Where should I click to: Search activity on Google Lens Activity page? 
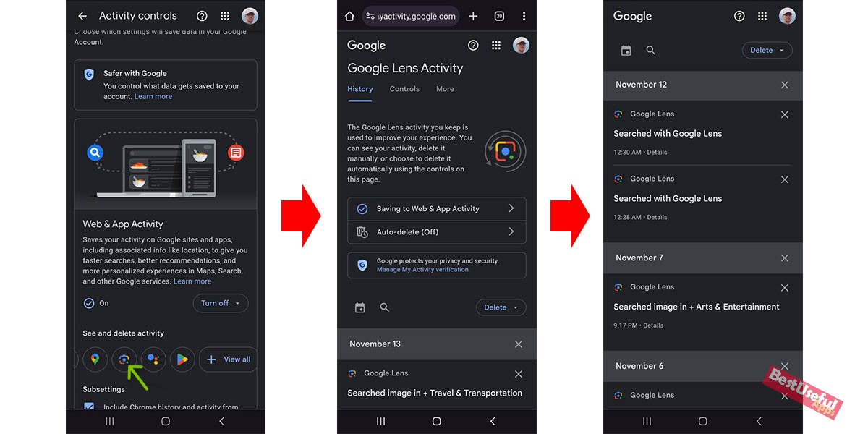coord(385,307)
